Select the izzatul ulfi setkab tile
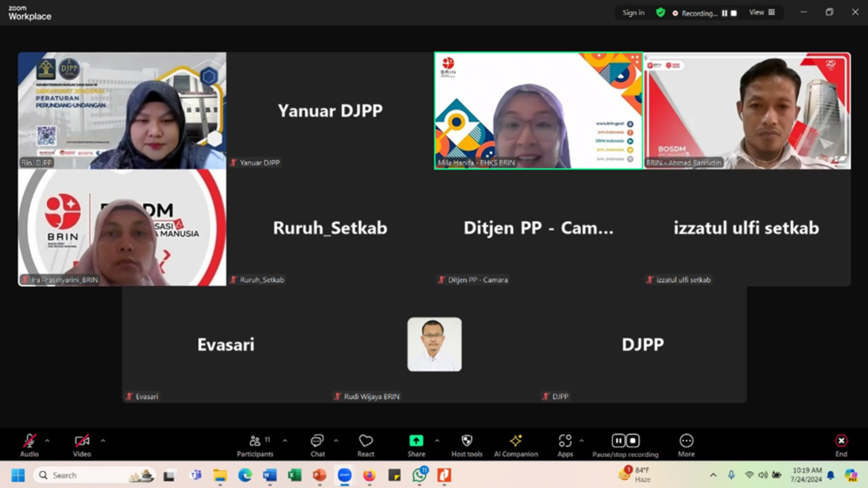This screenshot has width=868, height=488. [747, 228]
